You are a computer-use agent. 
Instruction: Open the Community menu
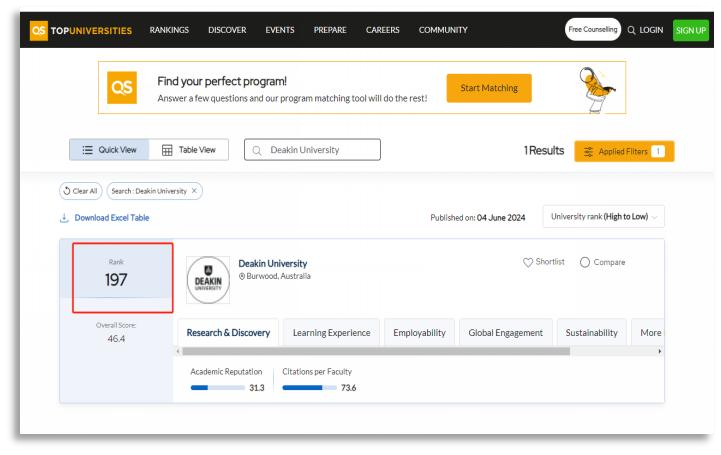443,30
